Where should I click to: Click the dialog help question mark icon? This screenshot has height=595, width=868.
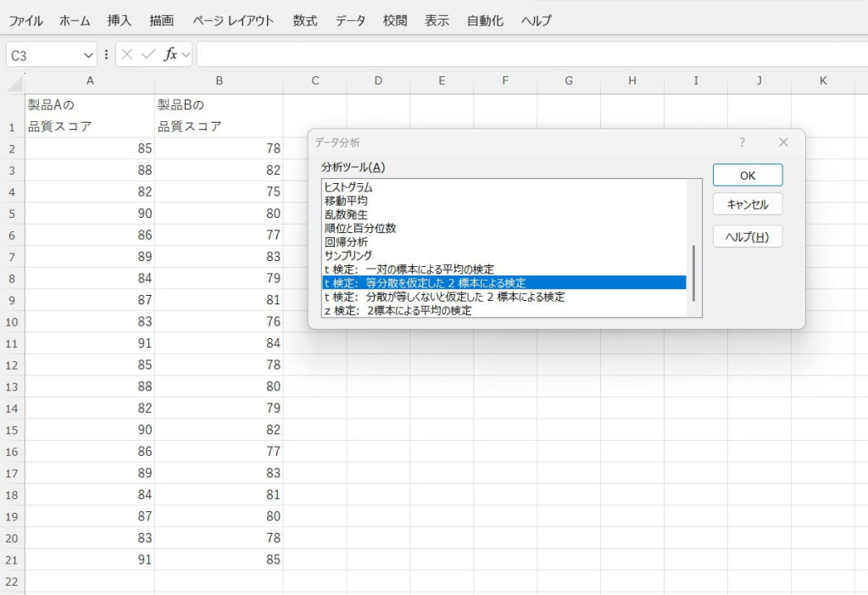[x=743, y=142]
